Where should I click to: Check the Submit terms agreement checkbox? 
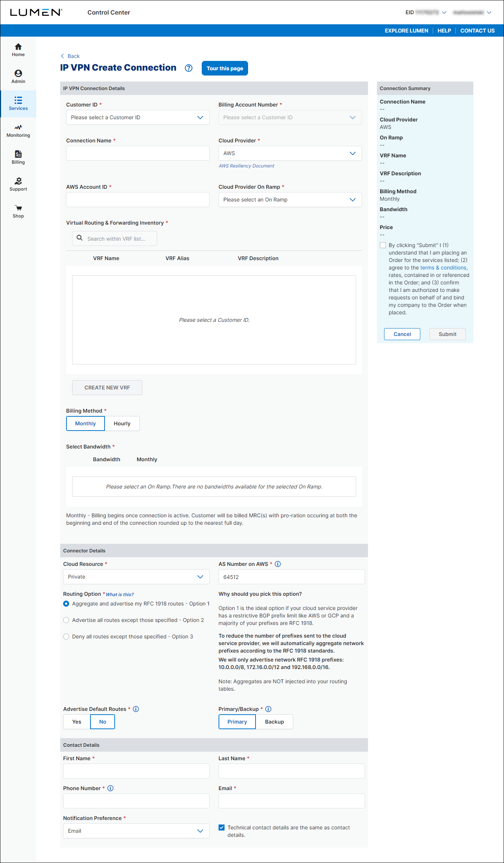(x=383, y=245)
